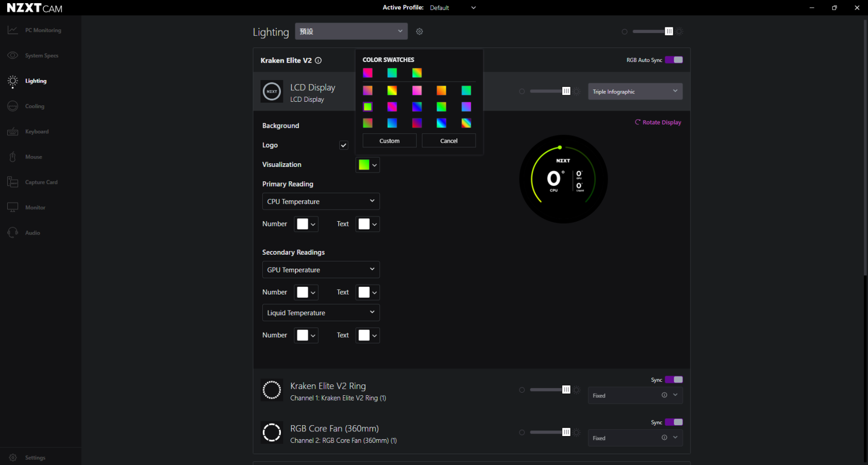Open the Capture Card icon
This screenshot has height=465, width=868.
click(x=13, y=182)
